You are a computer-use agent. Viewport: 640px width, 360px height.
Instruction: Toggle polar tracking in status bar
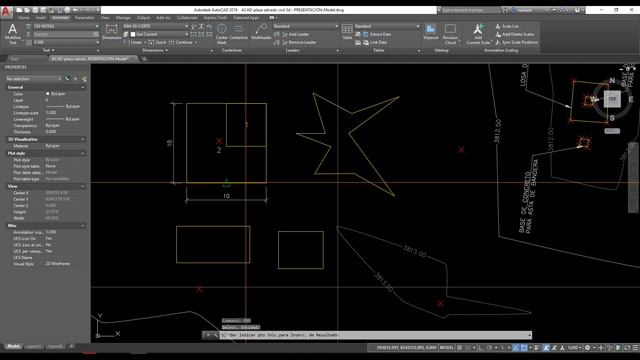pos(489,348)
